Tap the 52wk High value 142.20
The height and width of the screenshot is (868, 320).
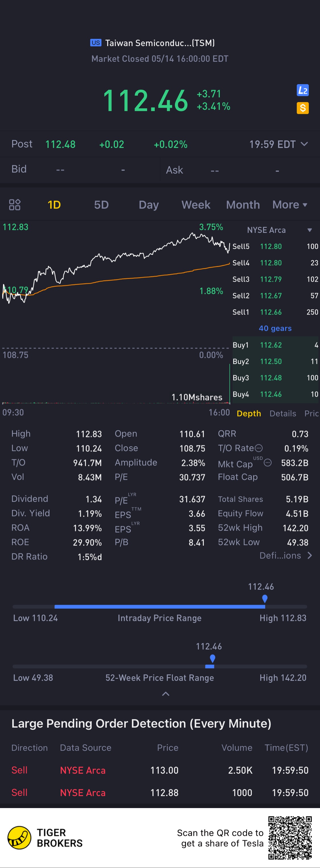coord(295,528)
